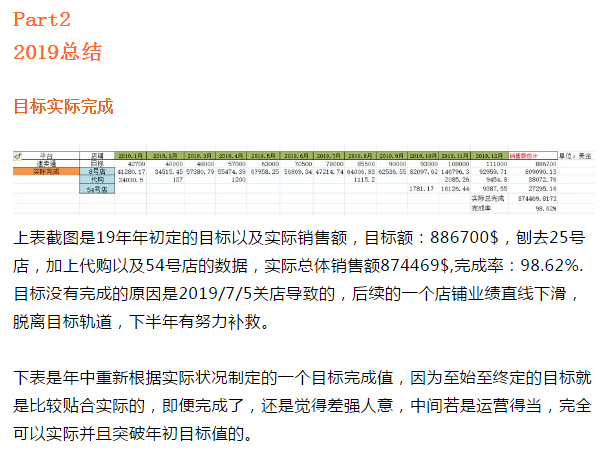Click the "速卖通" platform cell
The height and width of the screenshot is (454, 611).
point(46,164)
